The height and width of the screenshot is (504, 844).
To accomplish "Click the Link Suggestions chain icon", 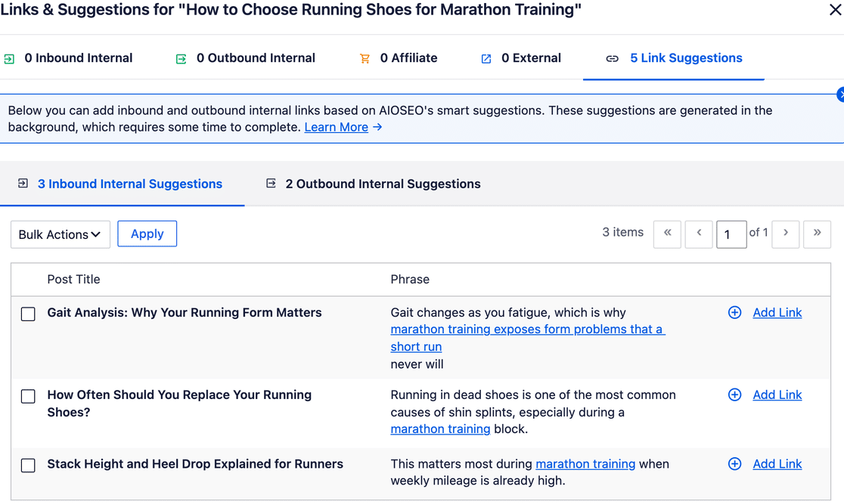I will click(612, 59).
